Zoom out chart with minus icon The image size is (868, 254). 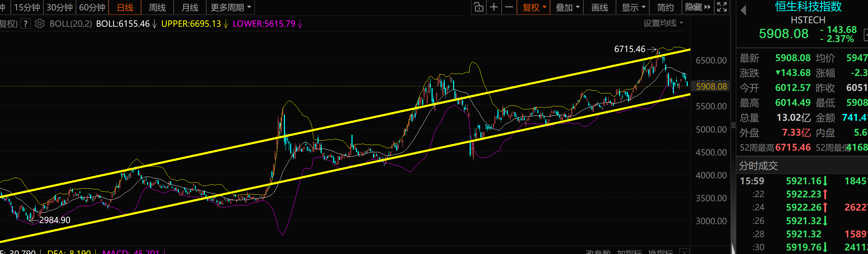point(509,7)
